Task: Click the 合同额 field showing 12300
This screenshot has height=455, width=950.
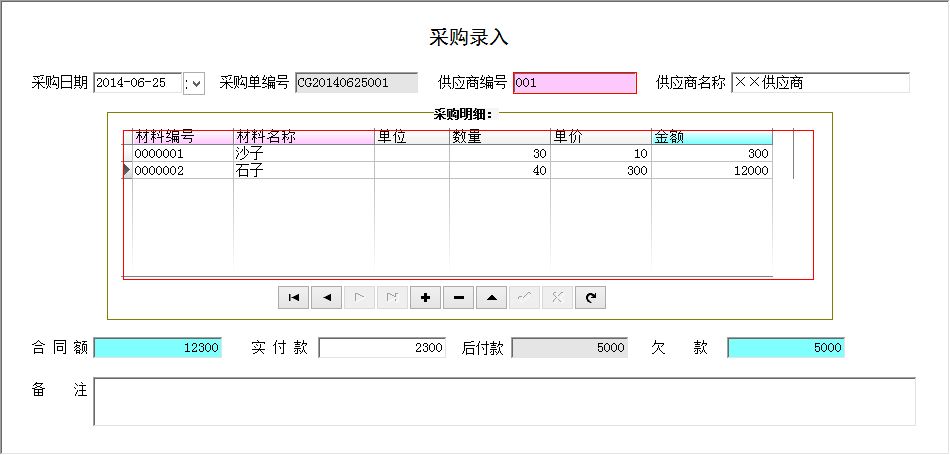Action: tap(158, 348)
